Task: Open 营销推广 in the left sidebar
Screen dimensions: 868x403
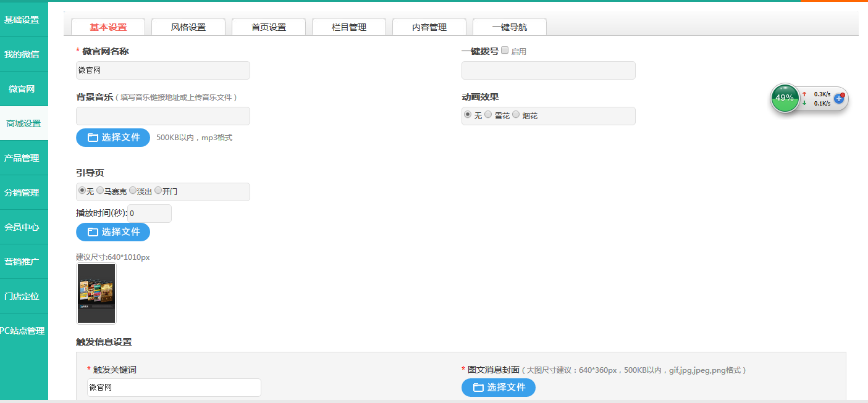Action: pos(22,262)
